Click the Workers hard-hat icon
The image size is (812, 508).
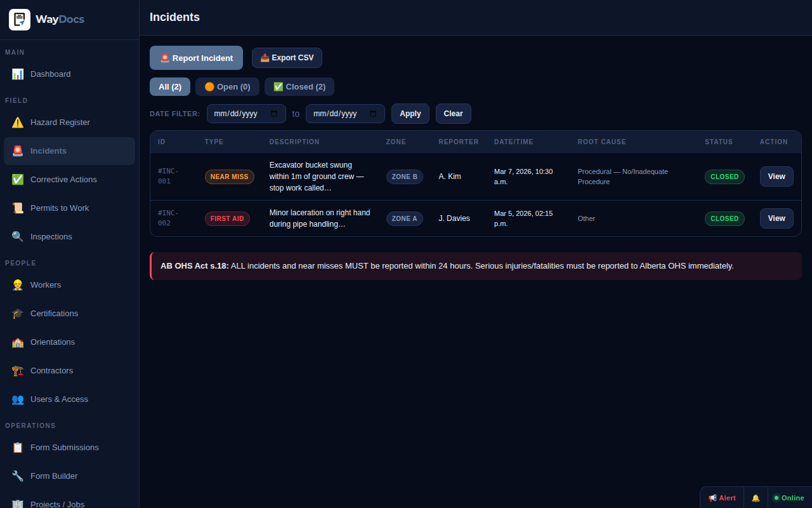(18, 285)
